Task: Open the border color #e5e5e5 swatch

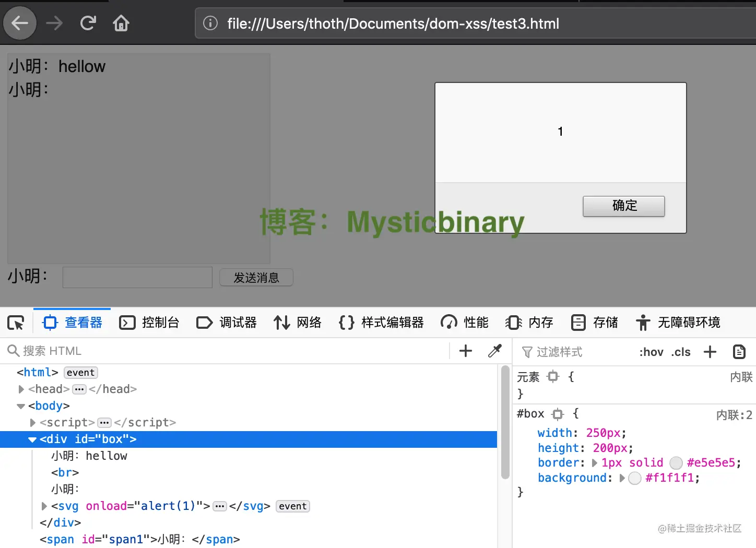Action: point(676,463)
